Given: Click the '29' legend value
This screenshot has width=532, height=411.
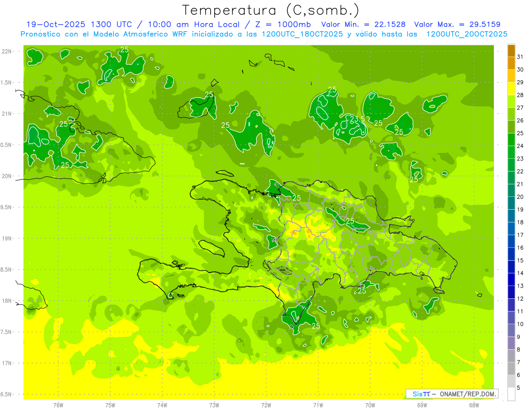Looking at the screenshot, I should point(520,82).
